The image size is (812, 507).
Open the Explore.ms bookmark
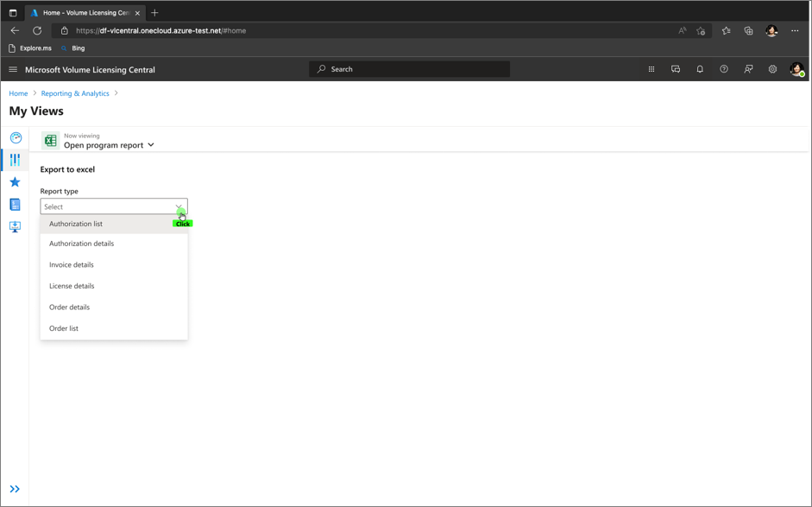(x=30, y=48)
